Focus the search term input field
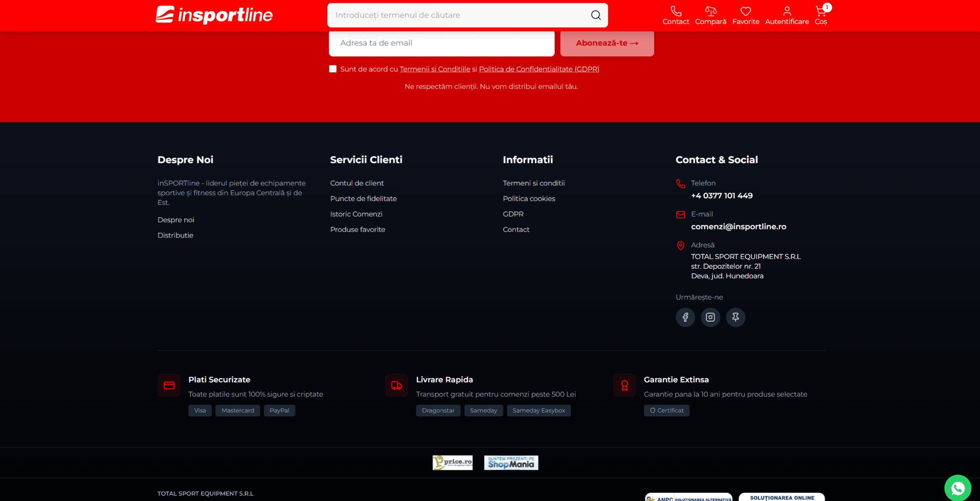The image size is (980, 501). point(459,15)
